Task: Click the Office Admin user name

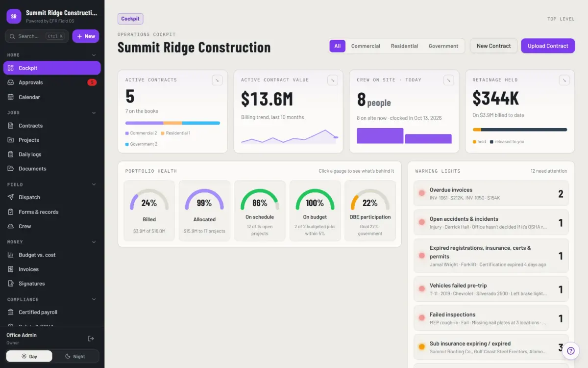Action: point(22,335)
